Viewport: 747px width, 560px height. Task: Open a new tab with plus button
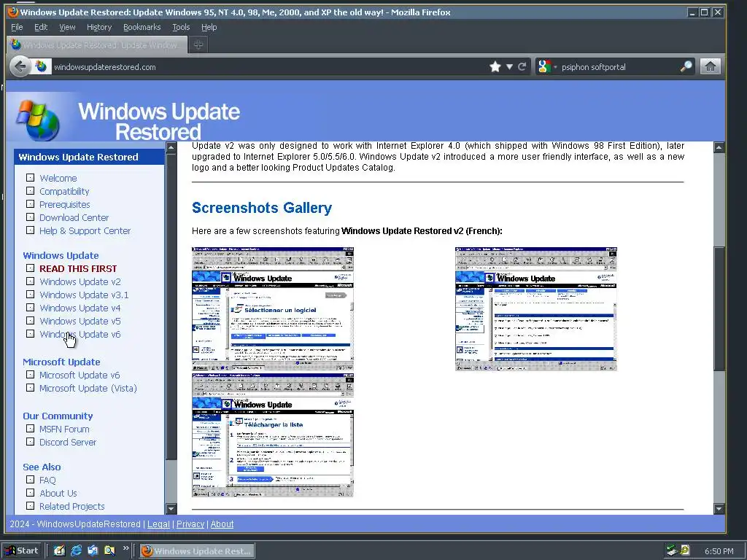click(x=198, y=44)
